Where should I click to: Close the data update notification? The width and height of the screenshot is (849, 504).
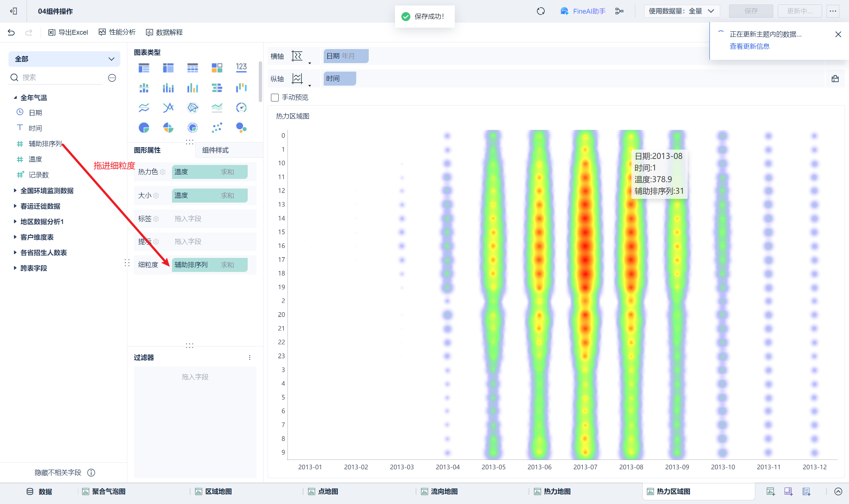838,34
